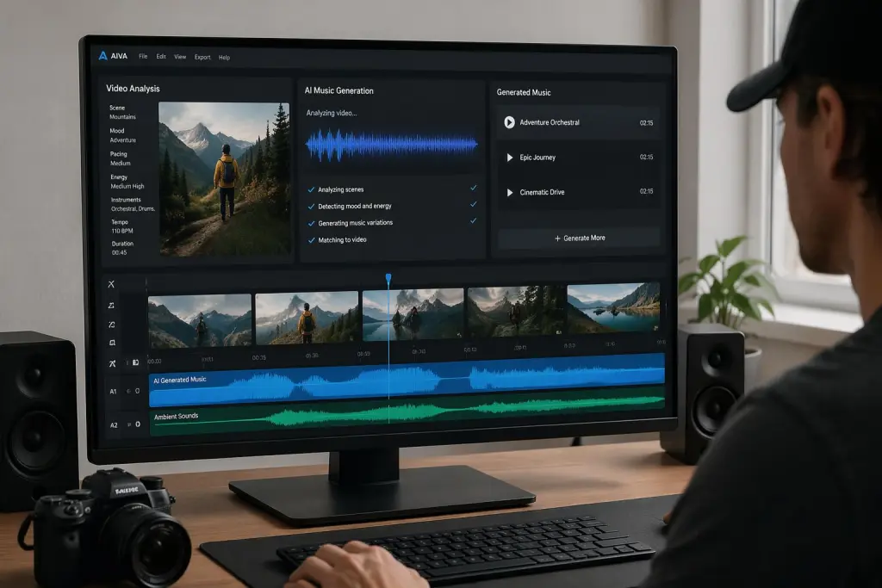The width and height of the screenshot is (882, 588).
Task: Click the check mark left of Analyzing scenes
Action: pos(311,190)
